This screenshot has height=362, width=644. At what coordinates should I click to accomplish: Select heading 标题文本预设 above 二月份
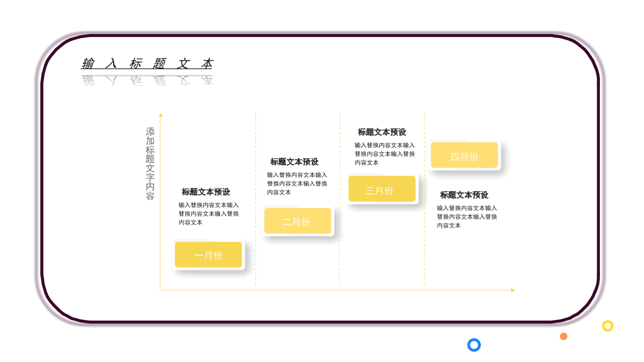click(x=294, y=162)
